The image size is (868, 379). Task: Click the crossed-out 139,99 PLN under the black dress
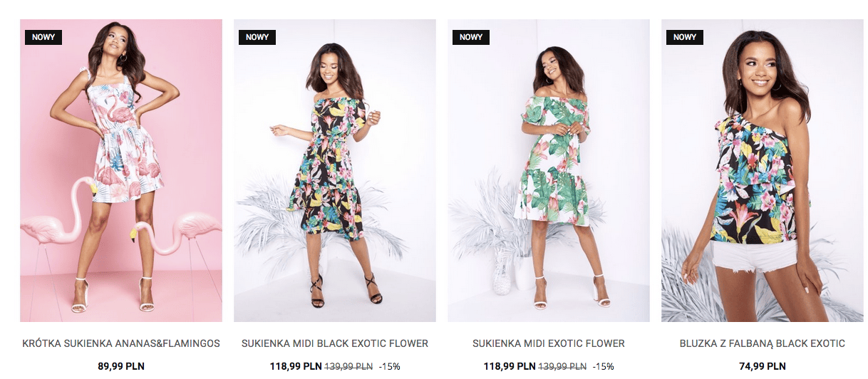click(x=349, y=367)
